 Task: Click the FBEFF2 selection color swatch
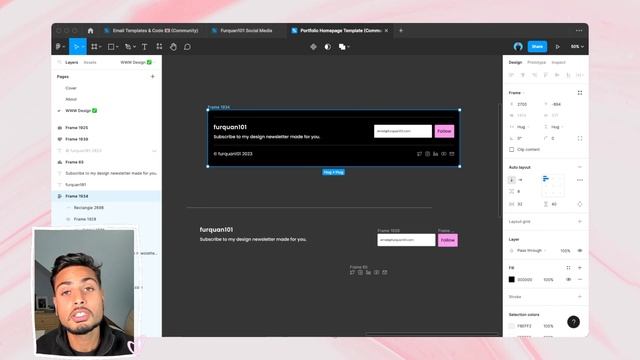coord(511,326)
